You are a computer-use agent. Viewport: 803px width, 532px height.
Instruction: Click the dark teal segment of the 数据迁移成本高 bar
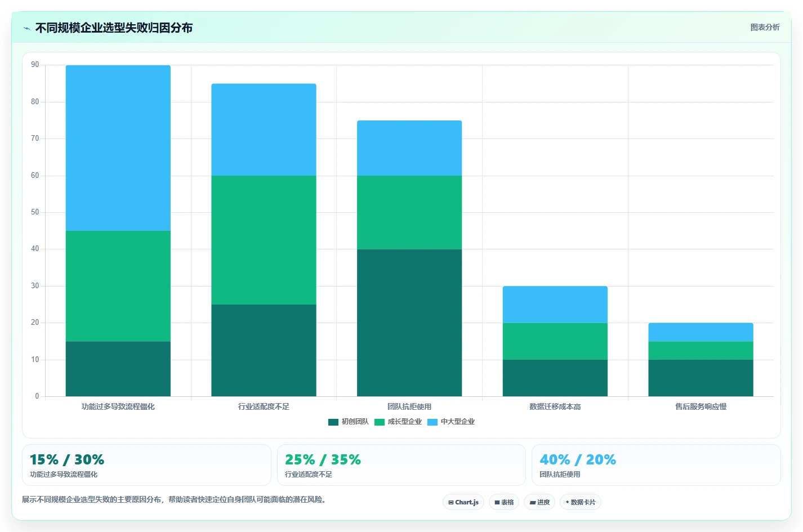tap(555, 378)
